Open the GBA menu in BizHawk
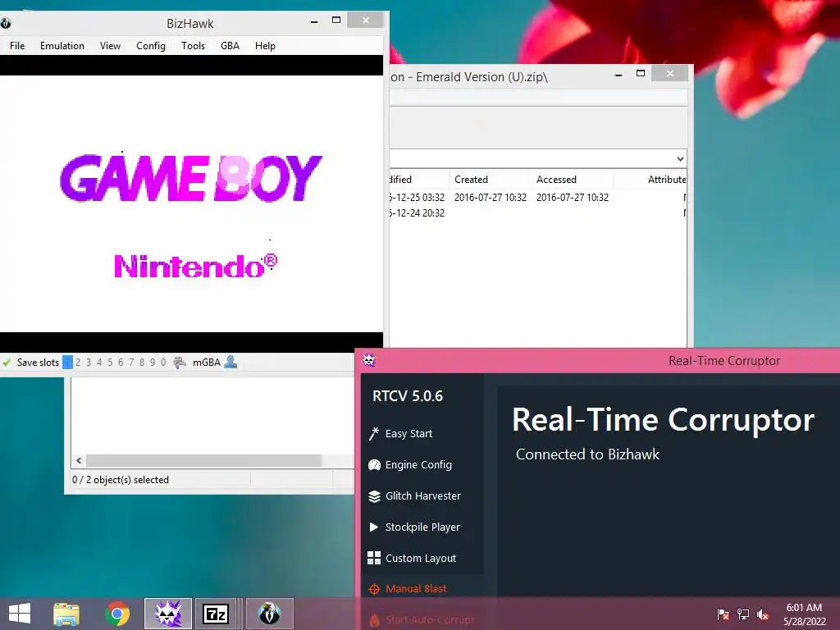 tap(230, 46)
